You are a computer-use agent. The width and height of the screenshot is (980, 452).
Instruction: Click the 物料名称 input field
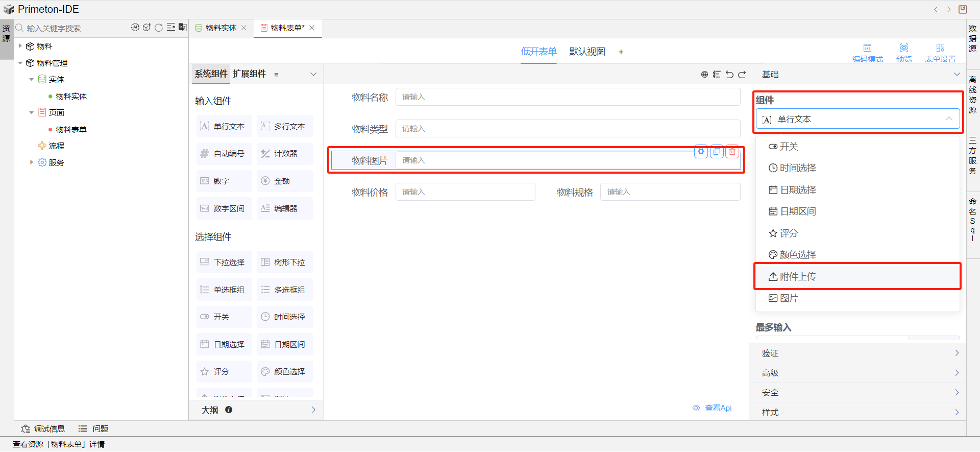point(567,97)
